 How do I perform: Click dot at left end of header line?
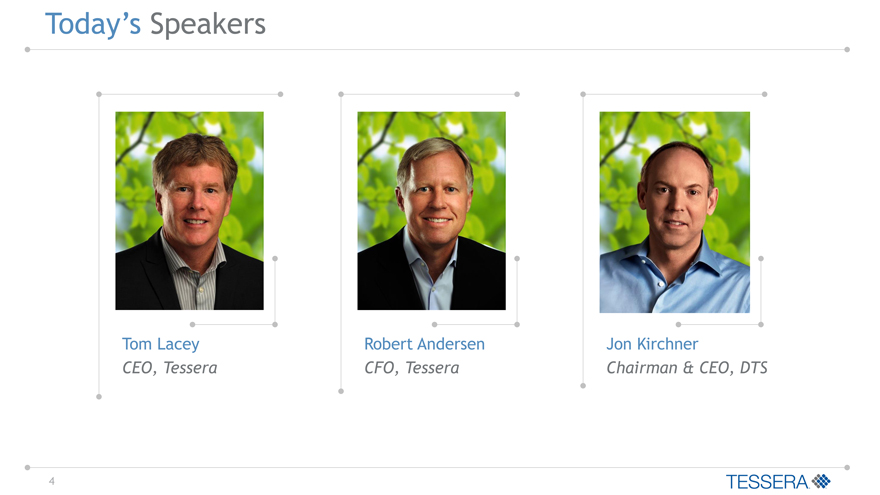(x=27, y=49)
